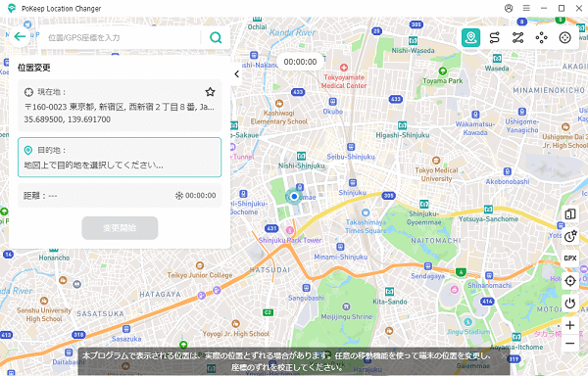
Task: Click Honancho station label
Action: pyautogui.click(x=54, y=258)
